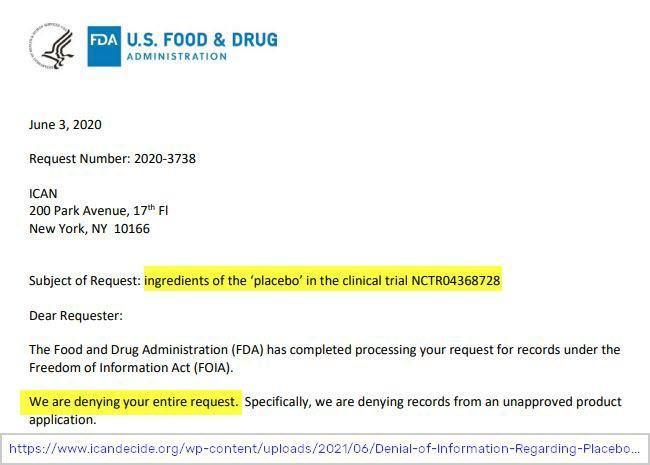
Task: Click the NCTR04368728 trial identifier
Action: 456,281
